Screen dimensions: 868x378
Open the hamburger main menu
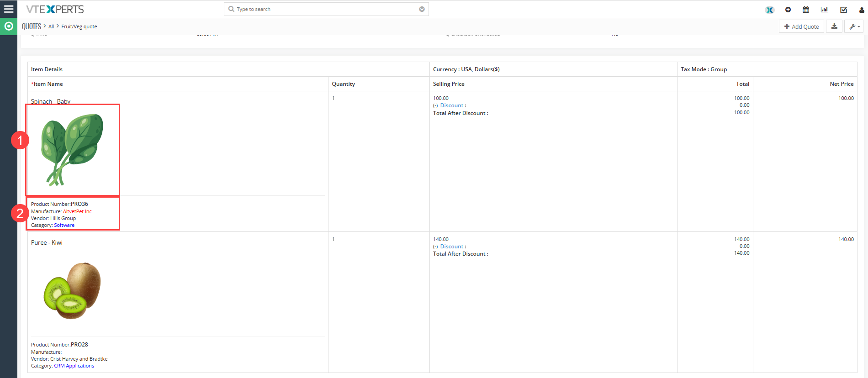pos(9,9)
